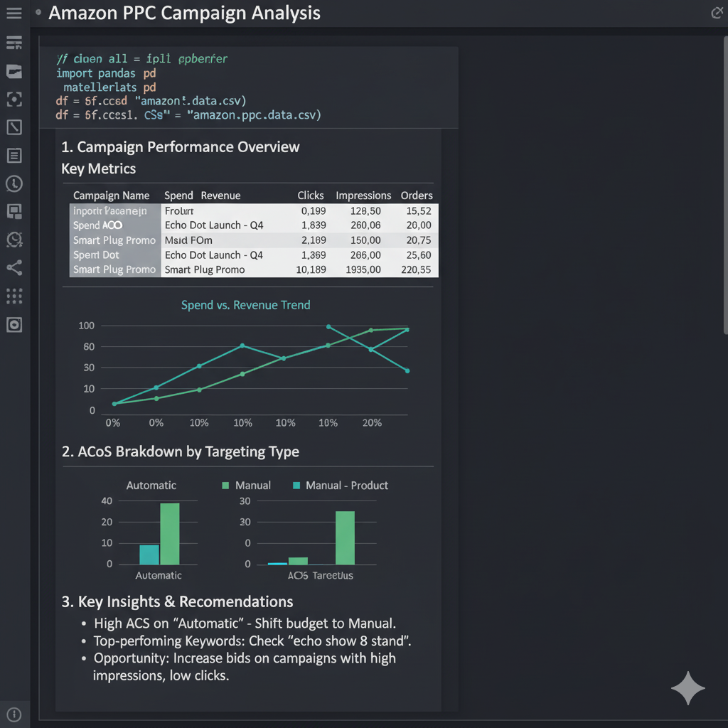Click the dashed-circle refresh clock icon
Image resolution: width=728 pixels, height=728 pixels.
click(14, 240)
